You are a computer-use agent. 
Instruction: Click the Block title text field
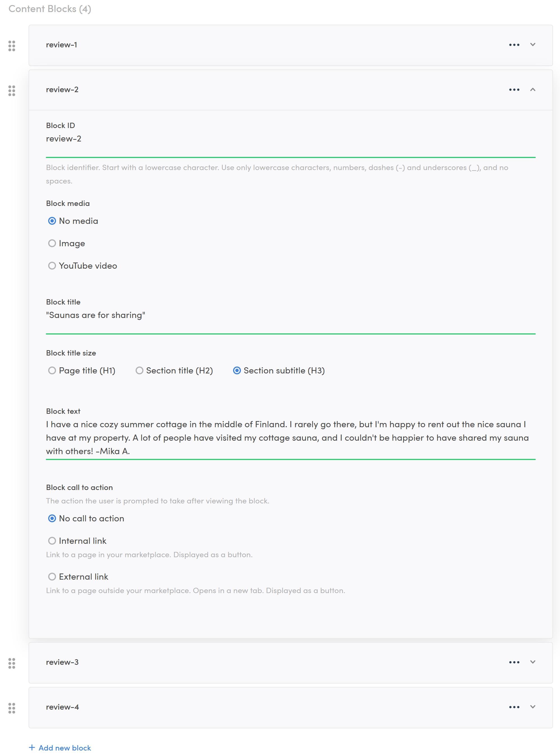click(290, 315)
